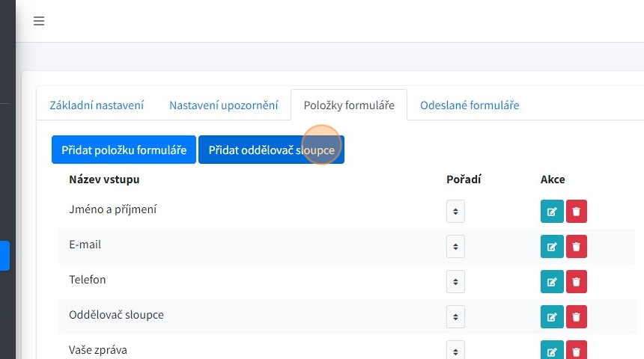This screenshot has height=359, width=644.
Task: Open the Nastavení upozornění tab
Action: 223,105
